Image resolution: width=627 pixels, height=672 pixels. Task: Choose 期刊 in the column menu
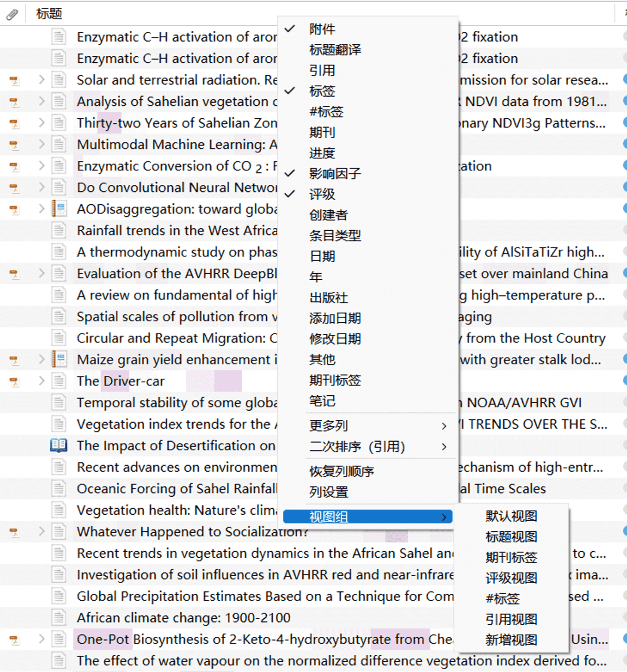(x=322, y=132)
